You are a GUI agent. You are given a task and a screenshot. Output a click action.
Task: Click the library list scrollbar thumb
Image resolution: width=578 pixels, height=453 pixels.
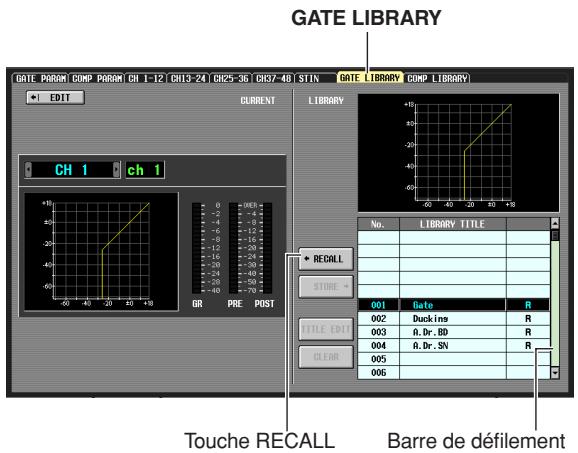pos(554,236)
